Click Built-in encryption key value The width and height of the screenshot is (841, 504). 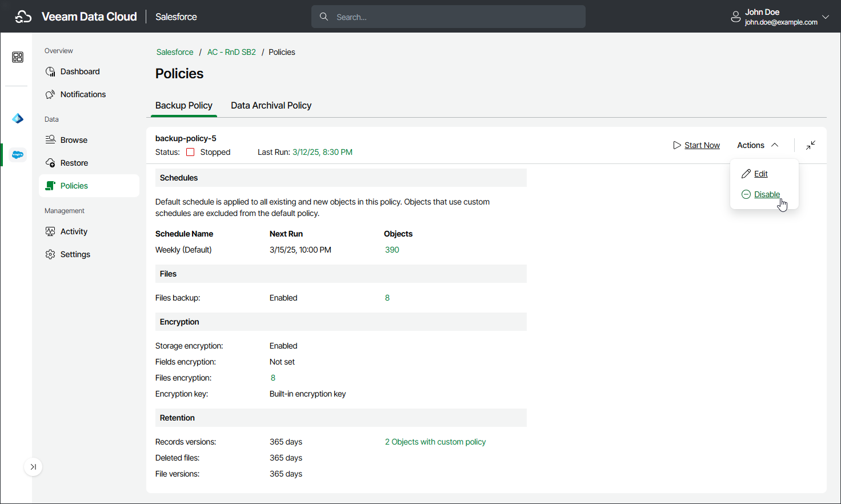pyautogui.click(x=307, y=394)
